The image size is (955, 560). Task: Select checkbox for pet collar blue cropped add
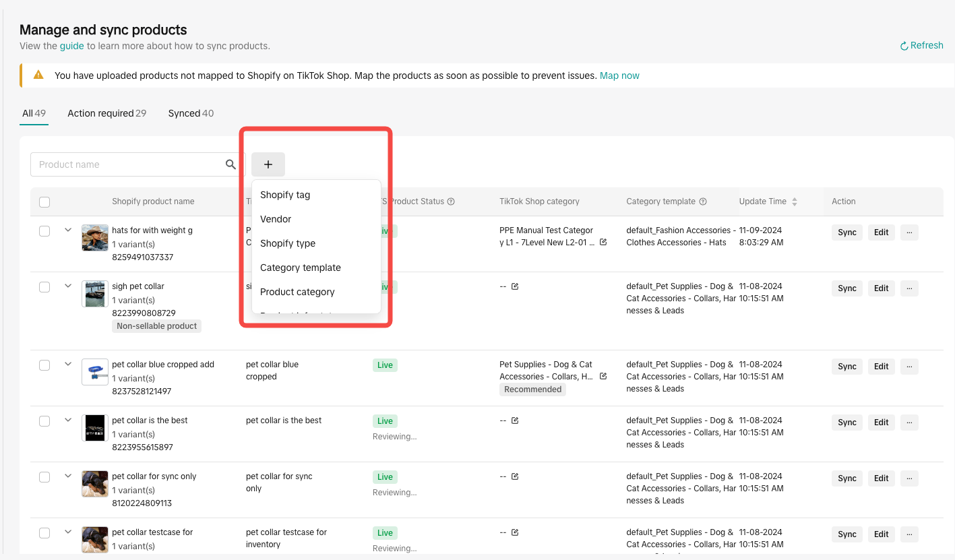pyautogui.click(x=44, y=365)
